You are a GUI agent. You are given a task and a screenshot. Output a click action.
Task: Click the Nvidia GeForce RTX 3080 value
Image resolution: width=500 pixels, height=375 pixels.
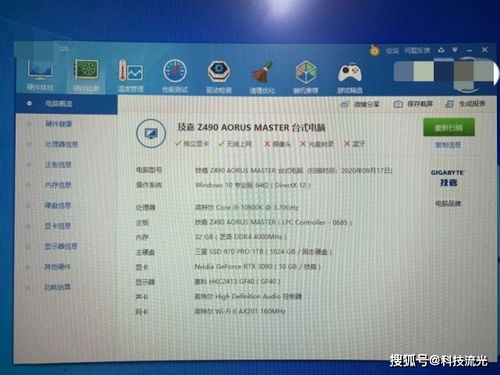[258, 267]
